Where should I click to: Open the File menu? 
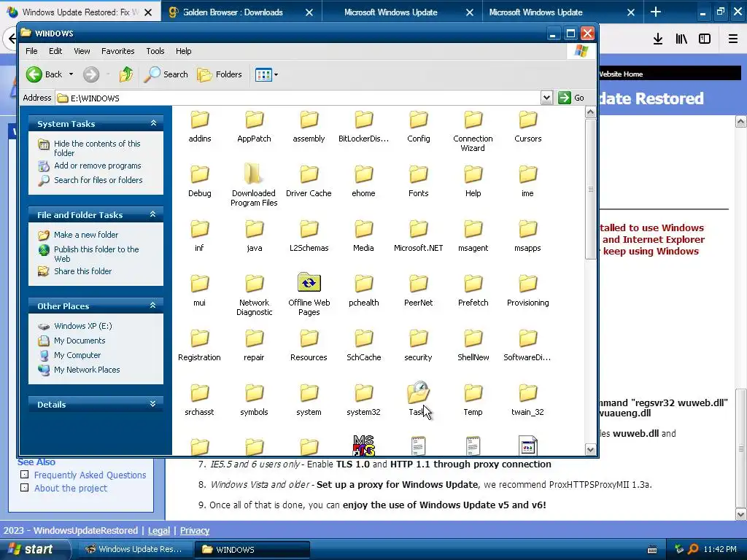pos(31,51)
